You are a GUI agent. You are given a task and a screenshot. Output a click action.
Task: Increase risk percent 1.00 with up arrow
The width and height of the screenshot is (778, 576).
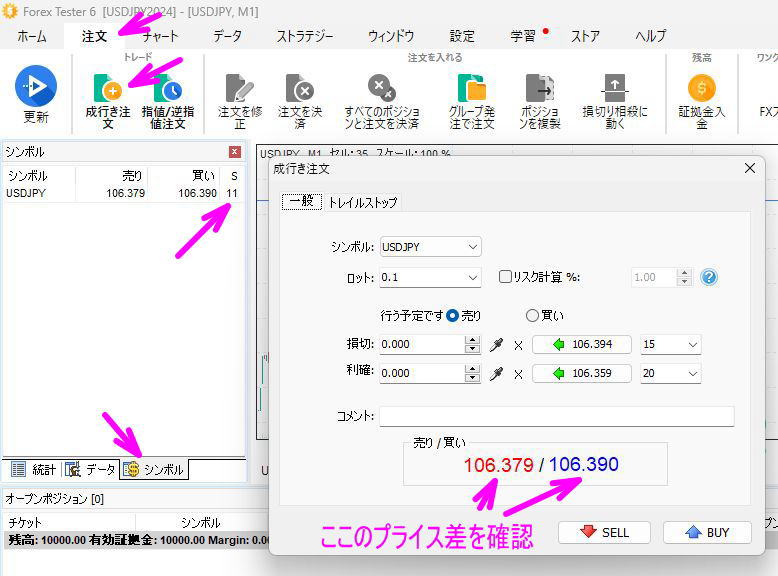(x=684, y=272)
